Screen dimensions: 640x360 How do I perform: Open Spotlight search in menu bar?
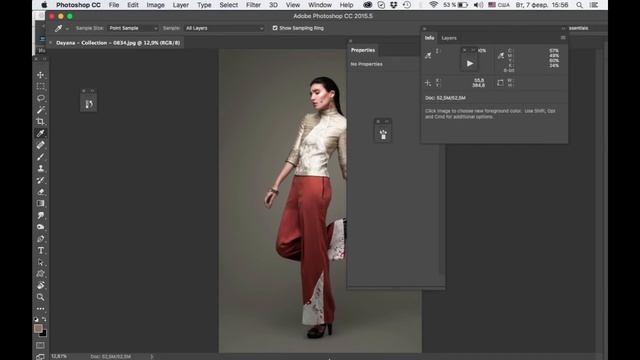click(x=579, y=5)
